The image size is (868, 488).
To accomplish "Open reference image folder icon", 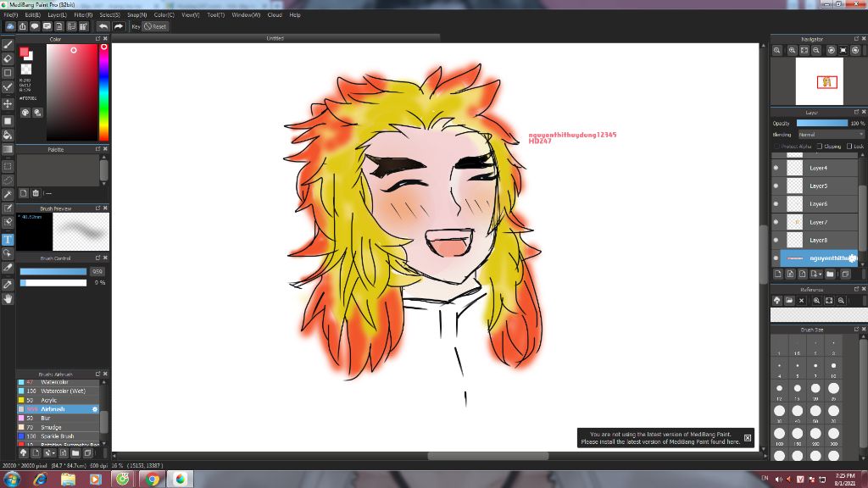I will click(789, 301).
